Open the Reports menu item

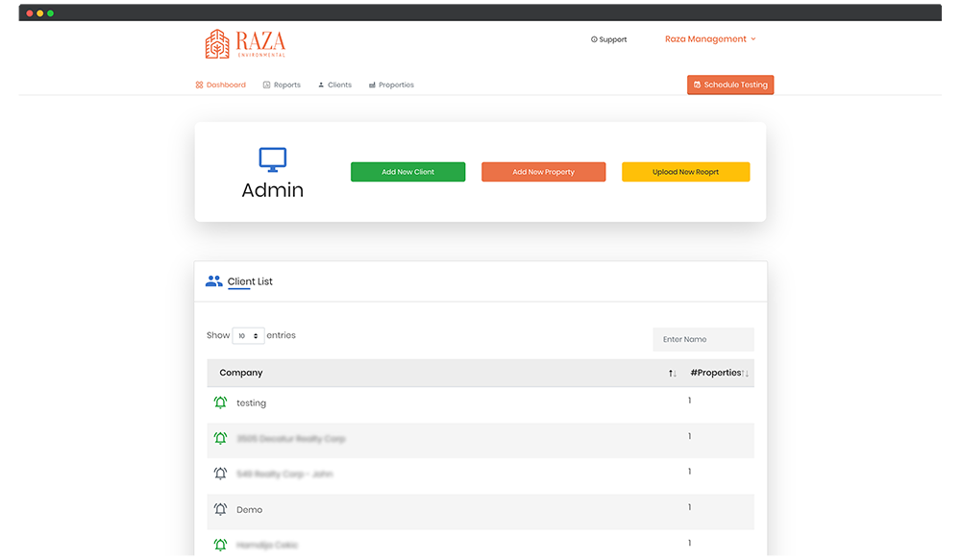tap(282, 85)
